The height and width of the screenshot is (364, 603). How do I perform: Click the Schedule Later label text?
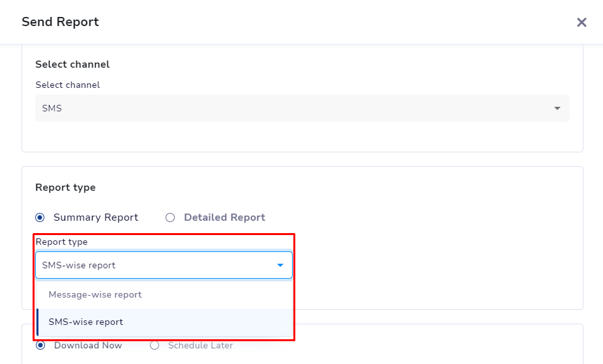200,345
